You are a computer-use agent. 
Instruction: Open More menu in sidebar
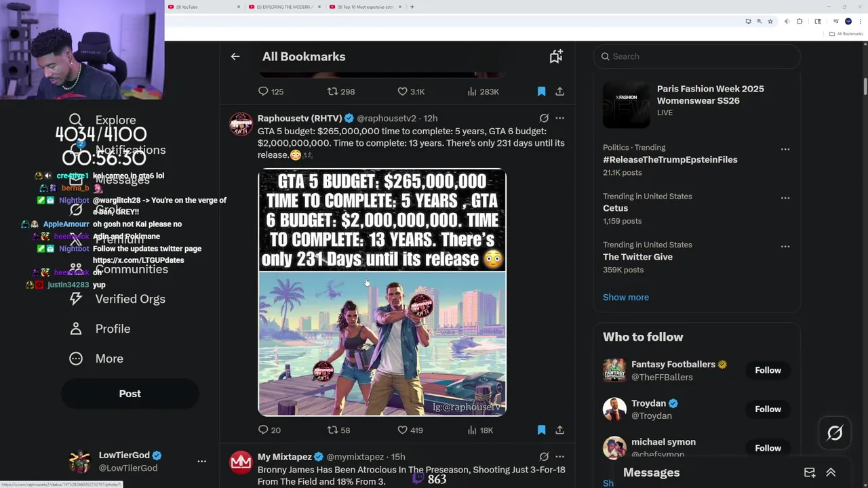point(96,359)
